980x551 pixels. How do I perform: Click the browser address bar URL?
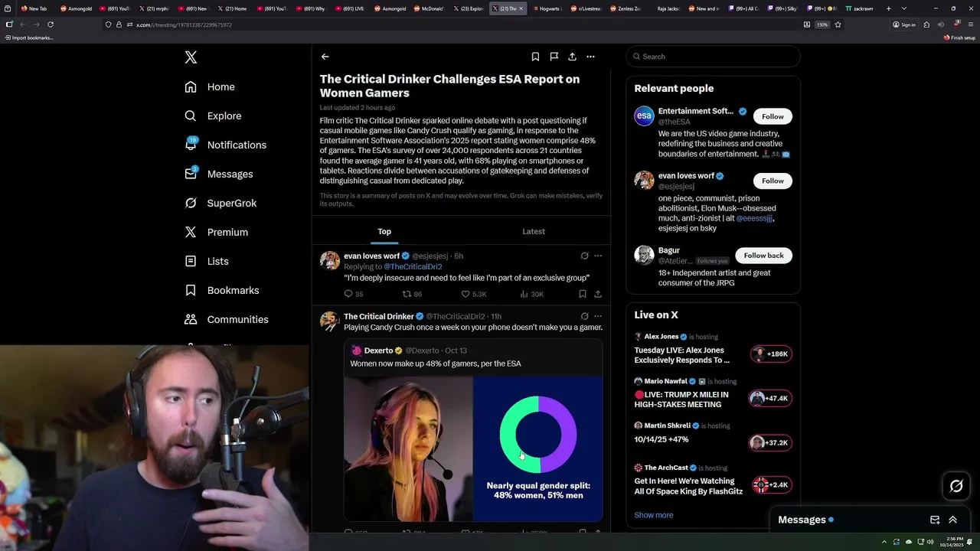(x=185, y=24)
